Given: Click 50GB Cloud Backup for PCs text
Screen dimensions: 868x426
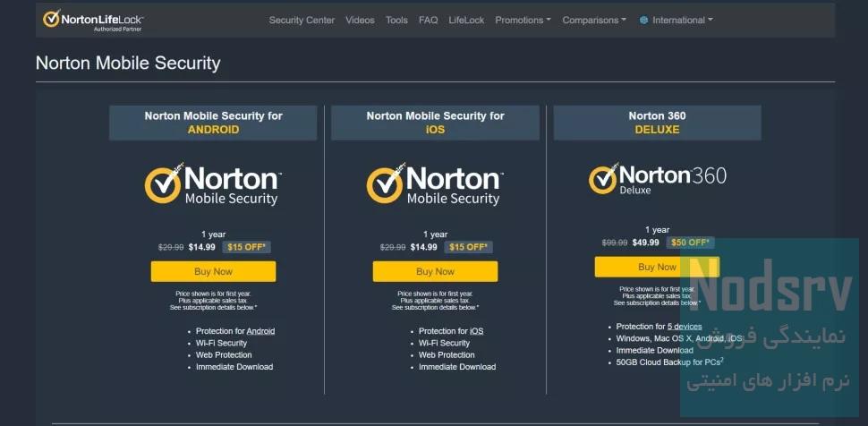Looking at the screenshot, I should [670, 362].
